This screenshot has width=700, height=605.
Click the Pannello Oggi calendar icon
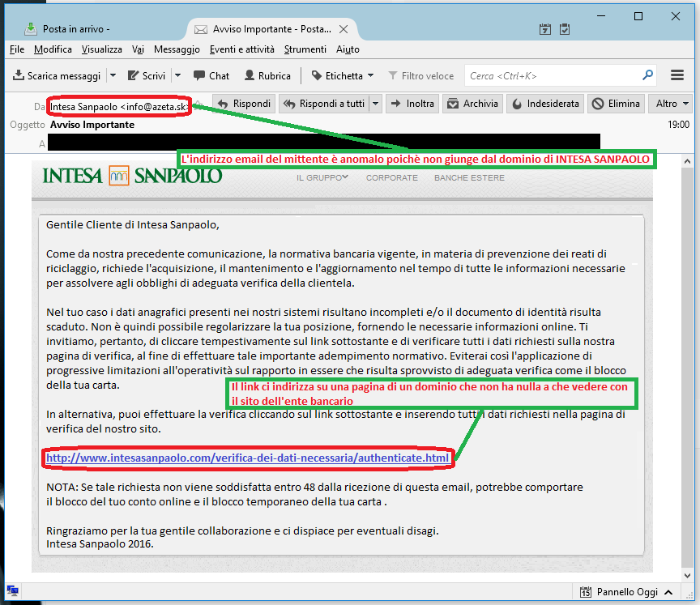click(585, 592)
